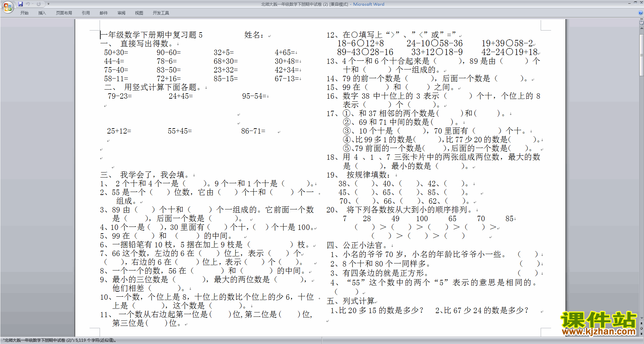Click the comparison 42-24○19+18
644x344 pixels.
509,52
